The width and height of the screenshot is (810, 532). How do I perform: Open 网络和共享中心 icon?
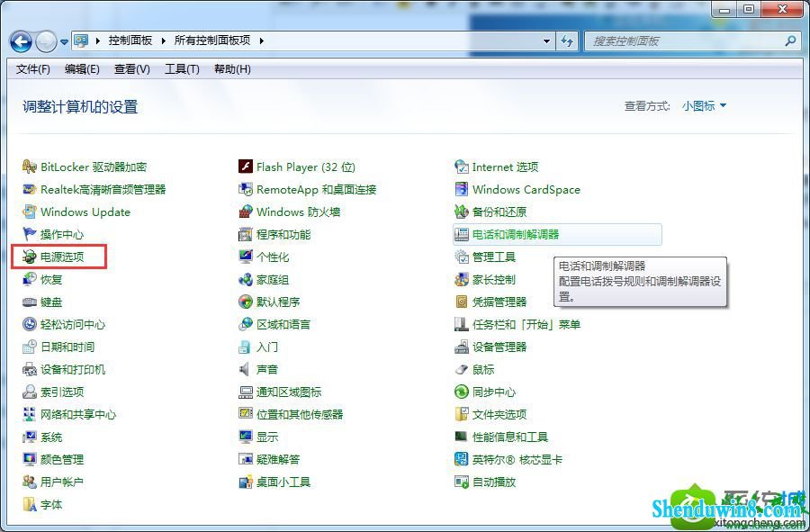pyautogui.click(x=30, y=414)
